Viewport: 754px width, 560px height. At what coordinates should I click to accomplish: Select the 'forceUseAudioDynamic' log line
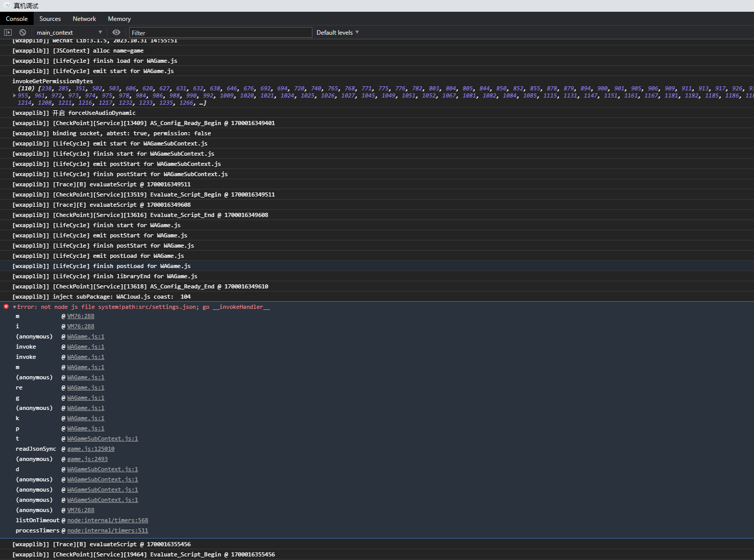coord(74,113)
